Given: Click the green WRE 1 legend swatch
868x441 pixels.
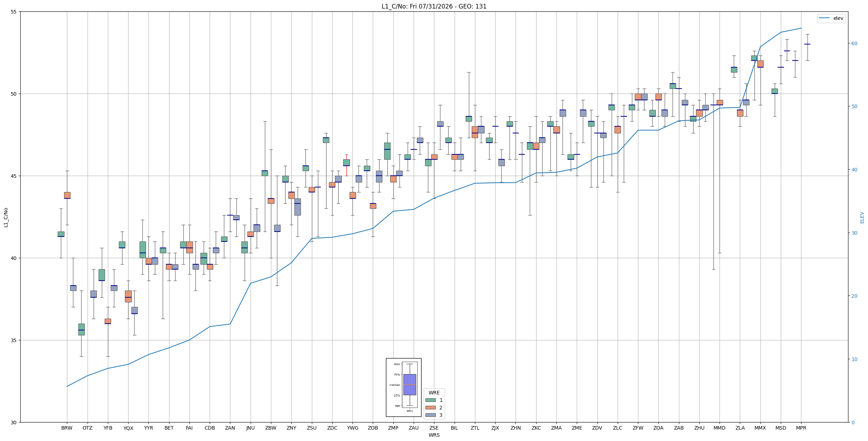Looking at the screenshot, I should [x=430, y=400].
